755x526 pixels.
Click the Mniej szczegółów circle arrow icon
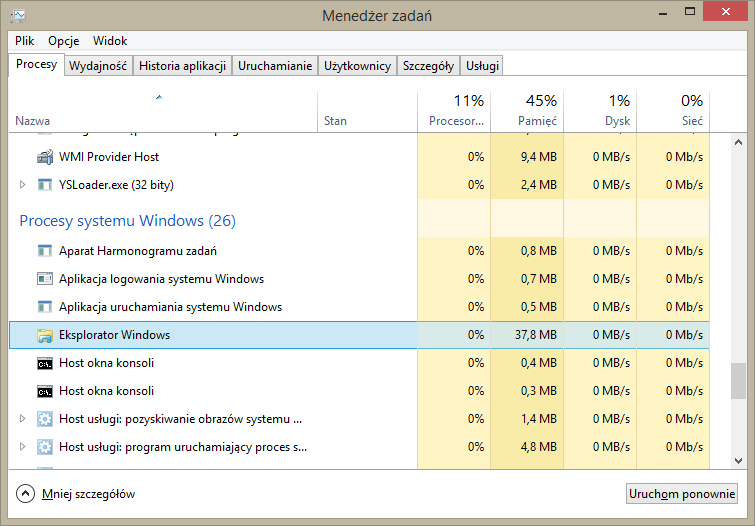click(25, 494)
